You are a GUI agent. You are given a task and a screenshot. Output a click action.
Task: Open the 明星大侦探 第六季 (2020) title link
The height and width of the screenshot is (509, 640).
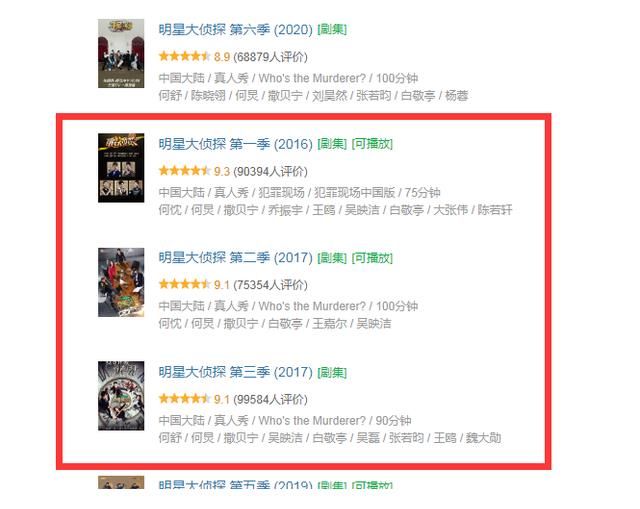[x=236, y=29]
